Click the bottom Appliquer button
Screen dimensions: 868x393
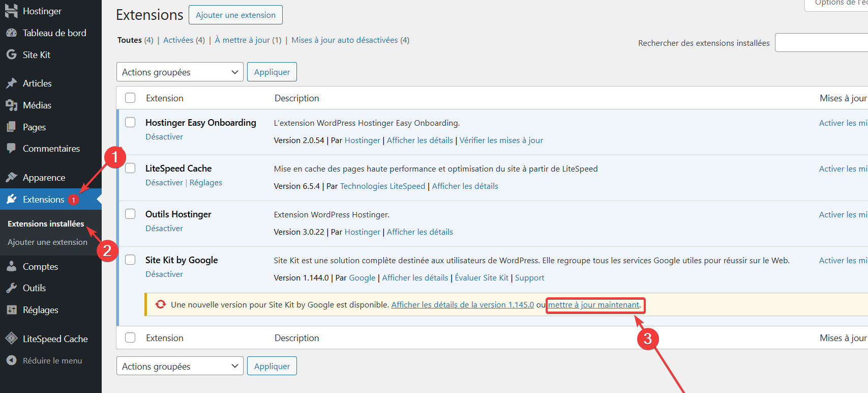(272, 366)
